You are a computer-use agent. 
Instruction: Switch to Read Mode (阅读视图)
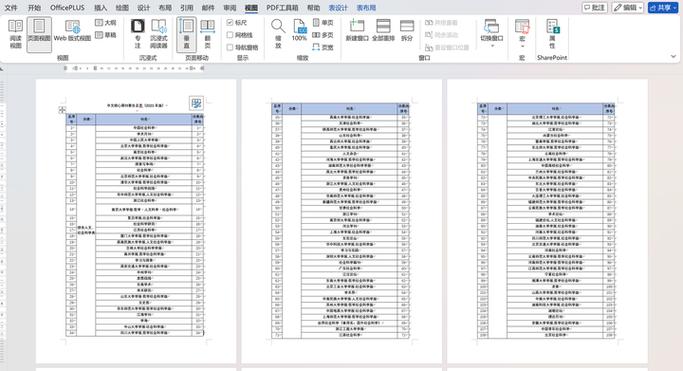coord(15,34)
